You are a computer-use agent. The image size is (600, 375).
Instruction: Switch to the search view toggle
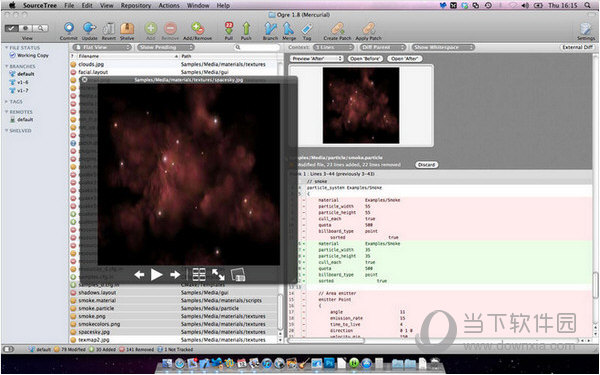(x=41, y=28)
